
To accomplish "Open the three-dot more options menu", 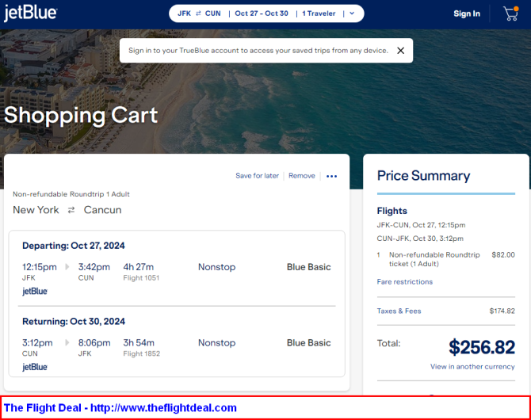I will (x=331, y=176).
